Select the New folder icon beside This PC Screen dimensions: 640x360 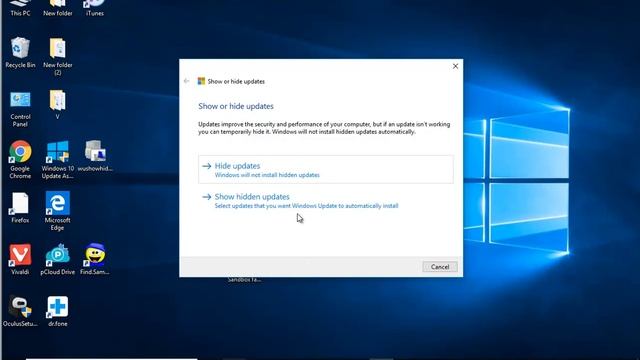point(58,8)
